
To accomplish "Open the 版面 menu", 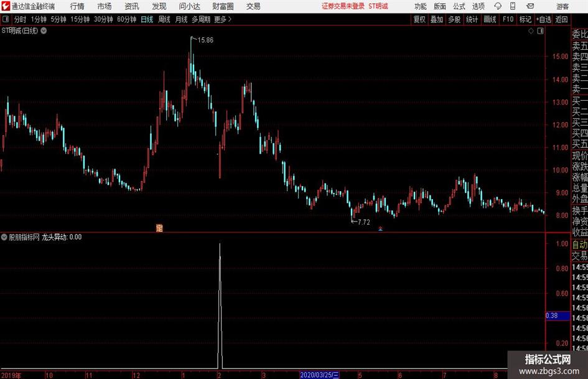I will (440, 6).
